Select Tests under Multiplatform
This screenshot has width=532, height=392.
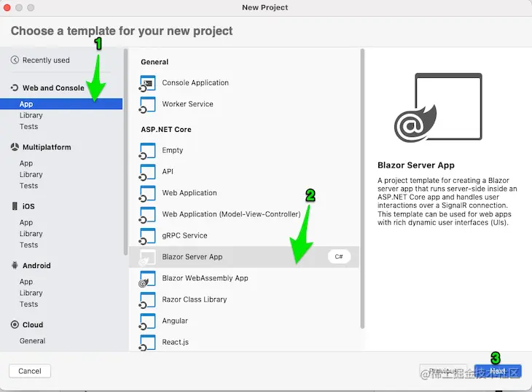coord(28,186)
